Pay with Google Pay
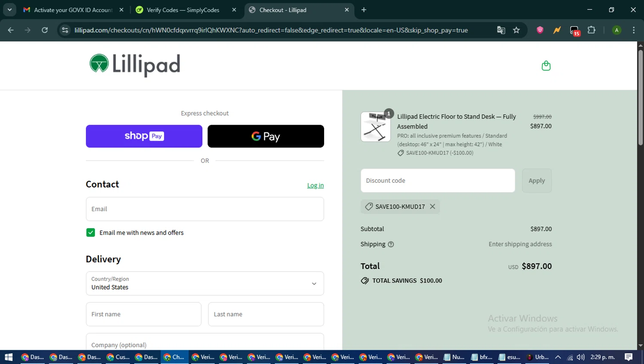 click(266, 136)
